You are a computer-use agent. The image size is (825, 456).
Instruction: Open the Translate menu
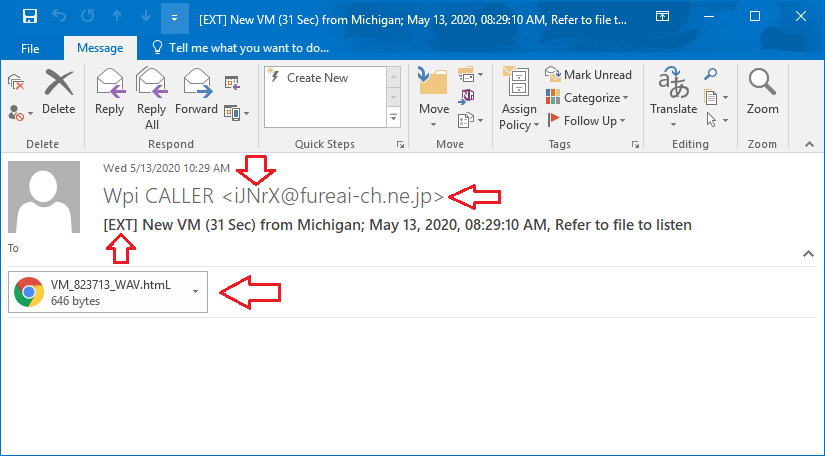673,99
